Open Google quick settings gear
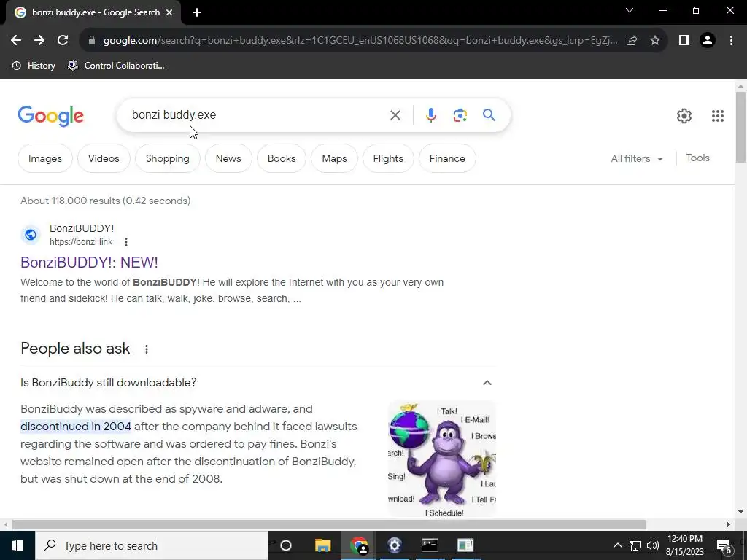Image resolution: width=747 pixels, height=560 pixels. (684, 116)
